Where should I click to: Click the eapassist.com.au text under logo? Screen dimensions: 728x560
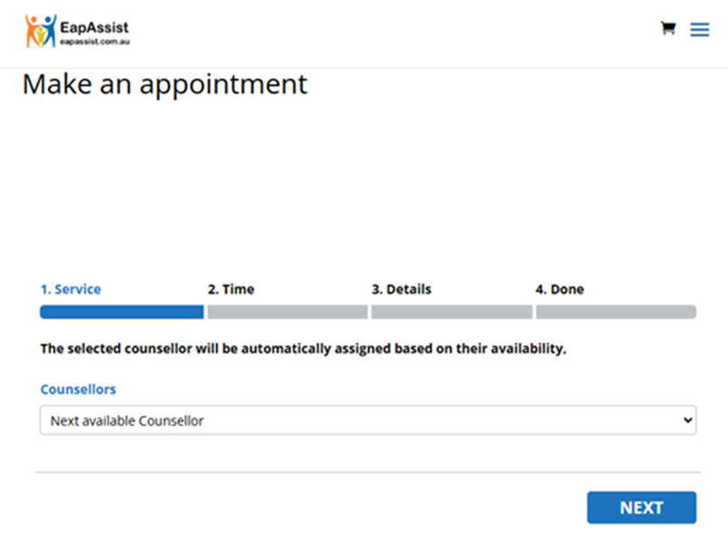tap(94, 42)
